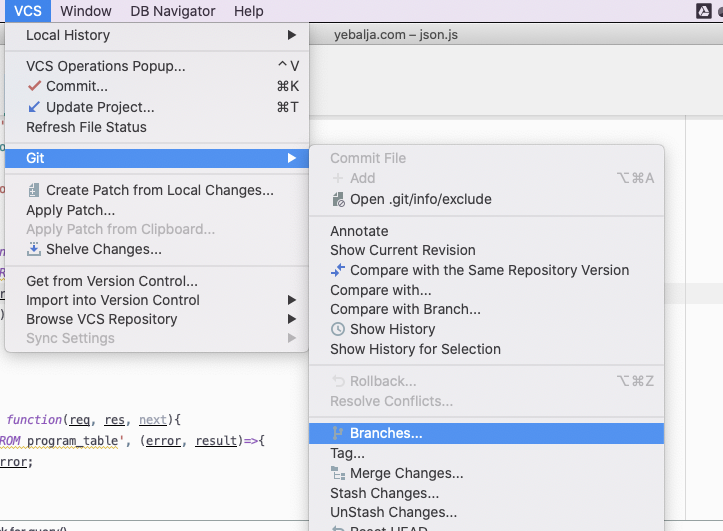
Task: Select Resolve Conflicts...
Action: point(486,401)
